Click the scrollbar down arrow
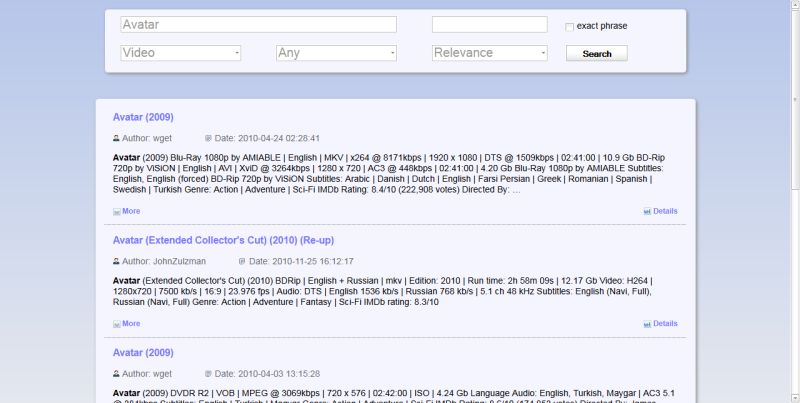The height and width of the screenshot is (403, 800). point(795,398)
